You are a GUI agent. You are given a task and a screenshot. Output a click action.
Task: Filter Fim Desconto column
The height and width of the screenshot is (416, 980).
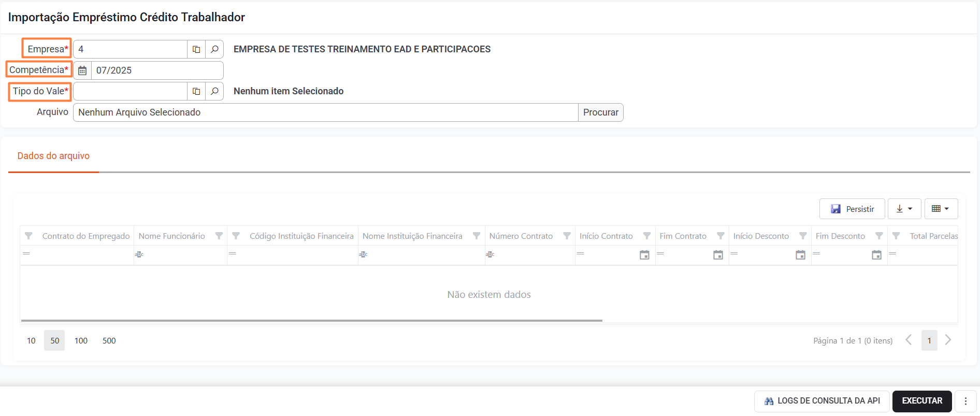tap(879, 236)
